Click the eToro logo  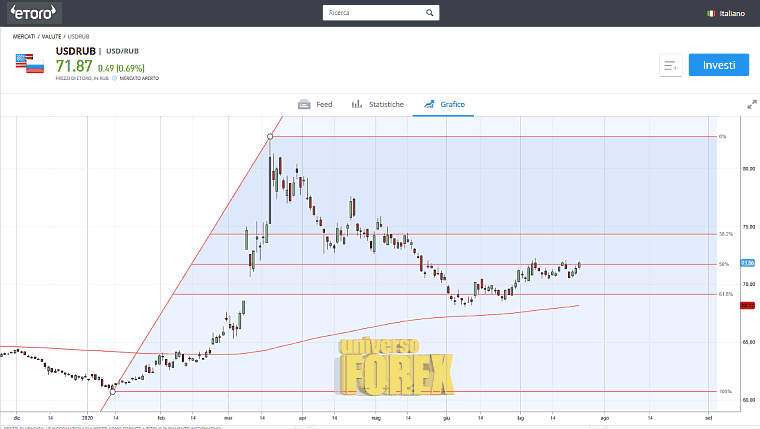click(35, 13)
